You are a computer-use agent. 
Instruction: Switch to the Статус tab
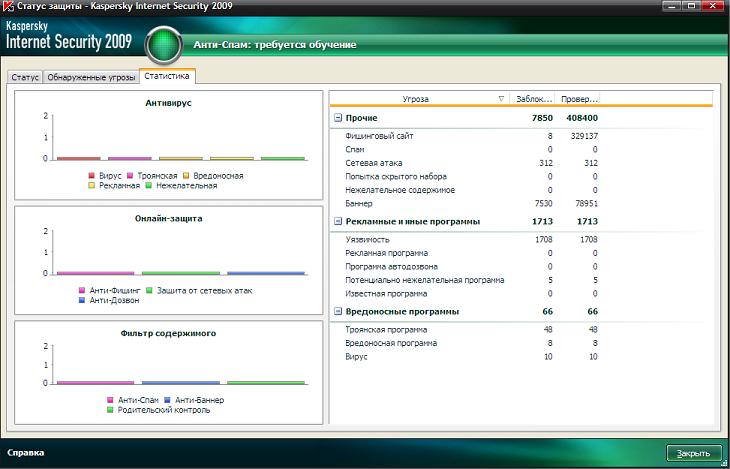[25, 77]
